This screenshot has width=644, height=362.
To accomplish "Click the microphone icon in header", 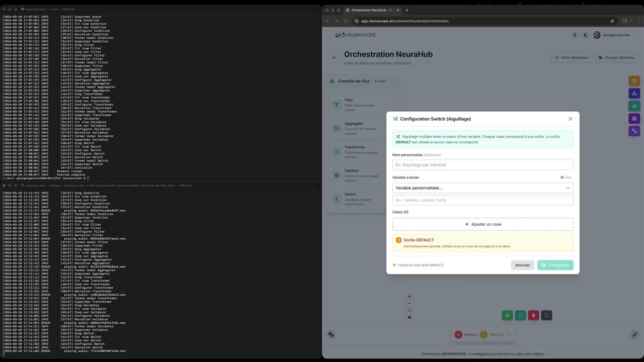I will [575, 35].
